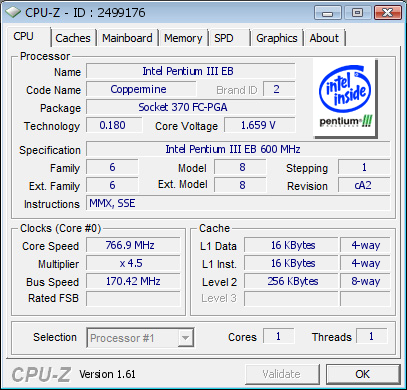Click the Instructions field MMX, SSE
Screen dimensions: 407x390
click(238, 203)
